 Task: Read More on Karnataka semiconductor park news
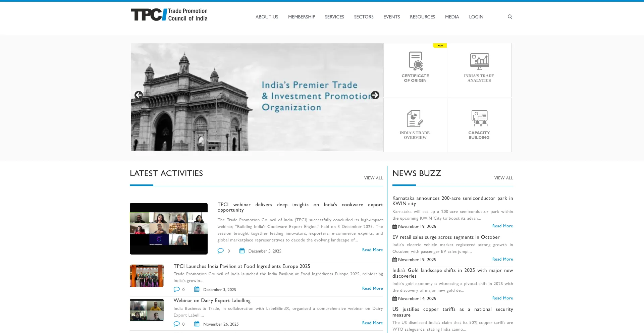point(502,226)
